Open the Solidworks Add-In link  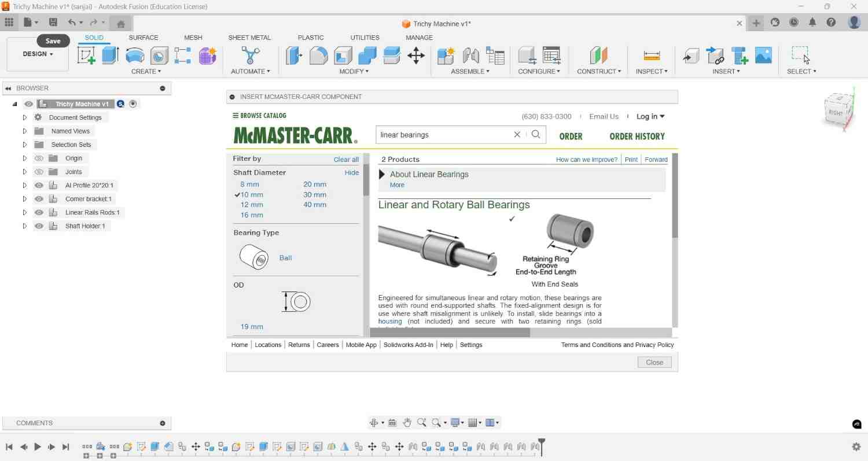tap(408, 345)
